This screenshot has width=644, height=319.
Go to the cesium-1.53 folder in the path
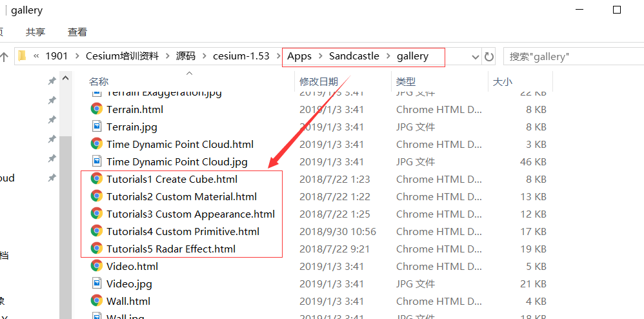(241, 56)
